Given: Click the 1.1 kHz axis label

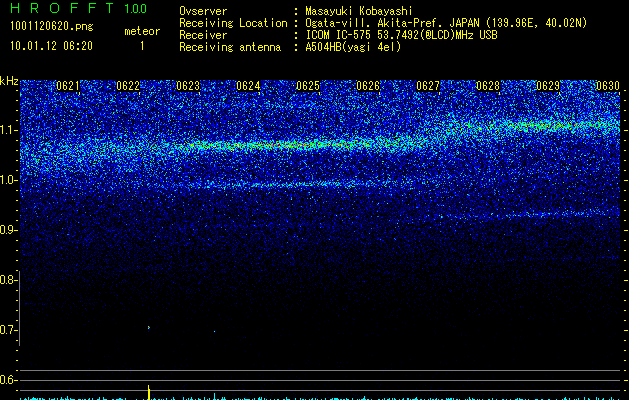Looking at the screenshot, I should click(x=9, y=130).
